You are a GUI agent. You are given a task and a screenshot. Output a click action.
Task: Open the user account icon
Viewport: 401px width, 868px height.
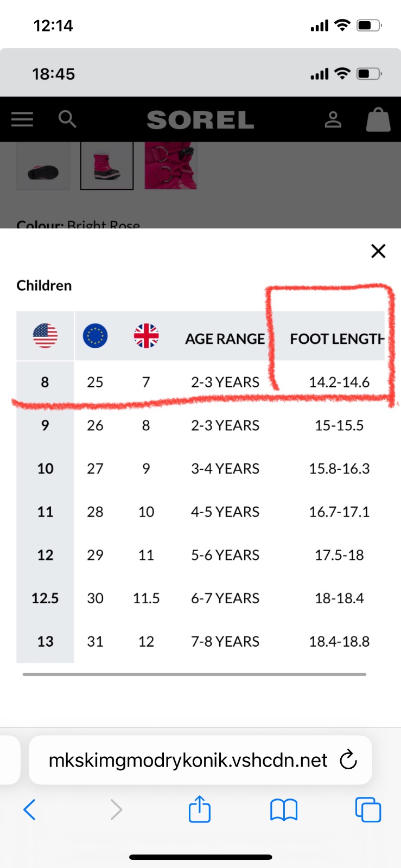[333, 119]
